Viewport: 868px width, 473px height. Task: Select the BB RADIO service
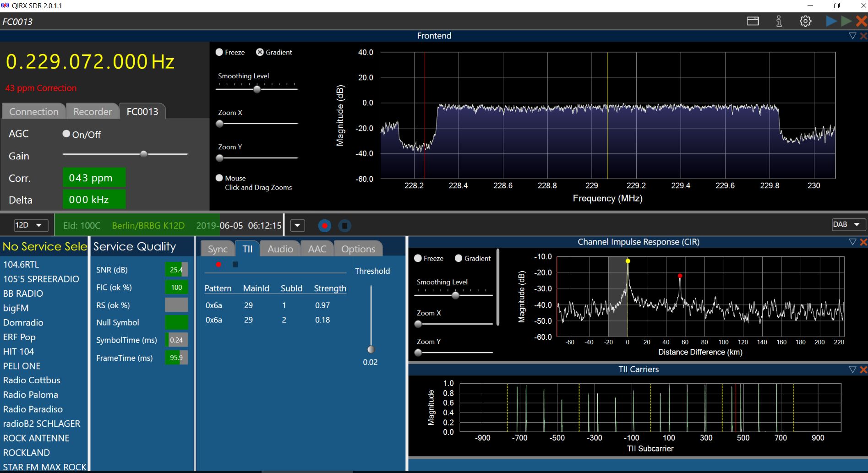[x=23, y=294]
